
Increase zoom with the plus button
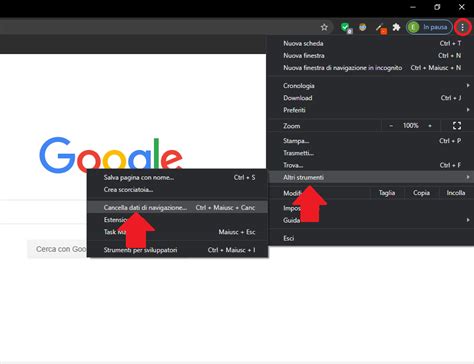pyautogui.click(x=430, y=126)
